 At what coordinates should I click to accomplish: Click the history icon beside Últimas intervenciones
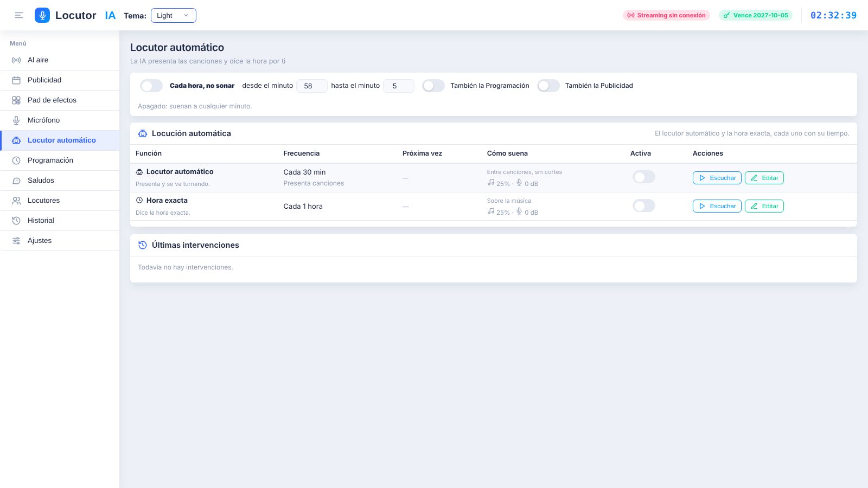click(143, 245)
